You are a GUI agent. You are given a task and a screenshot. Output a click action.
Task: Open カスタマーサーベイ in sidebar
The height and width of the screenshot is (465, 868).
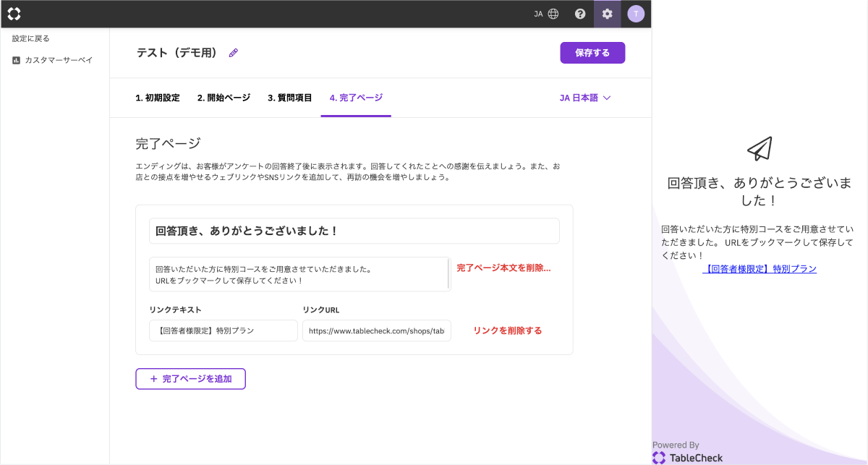[x=53, y=60]
